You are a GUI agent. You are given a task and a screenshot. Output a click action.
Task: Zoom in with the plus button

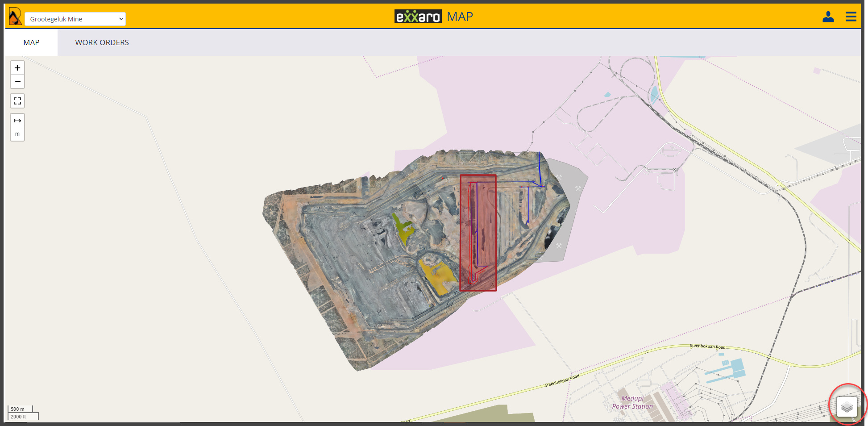coord(17,68)
